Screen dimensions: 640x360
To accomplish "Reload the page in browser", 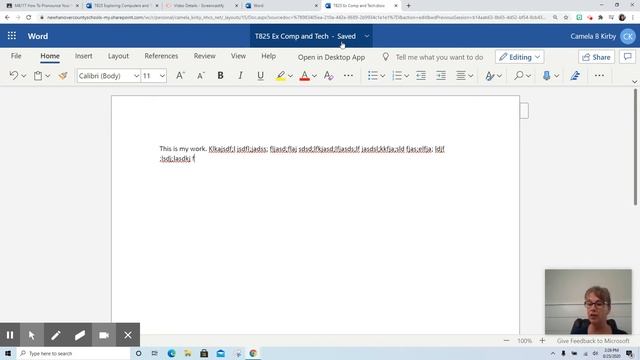I will point(29,18).
